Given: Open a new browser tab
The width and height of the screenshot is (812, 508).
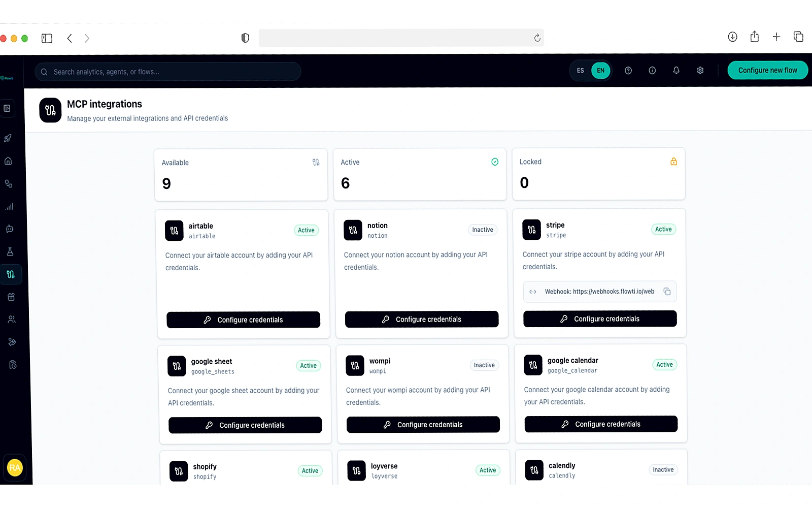Looking at the screenshot, I should coord(776,37).
